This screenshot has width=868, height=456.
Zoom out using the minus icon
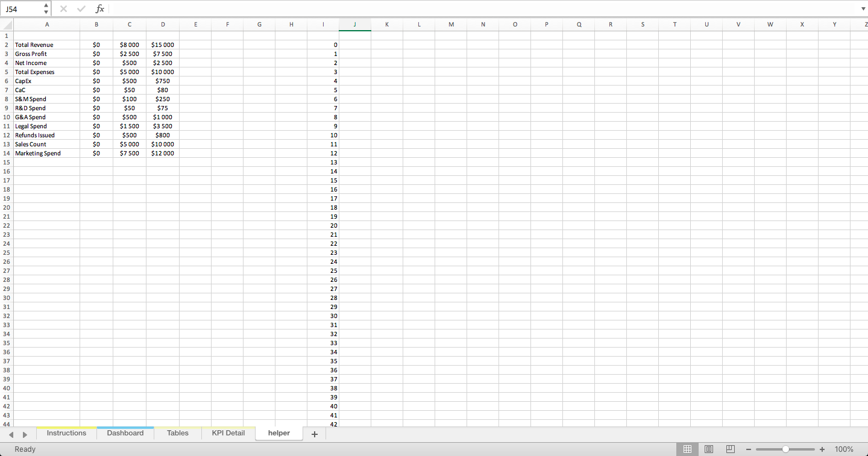[749, 449]
